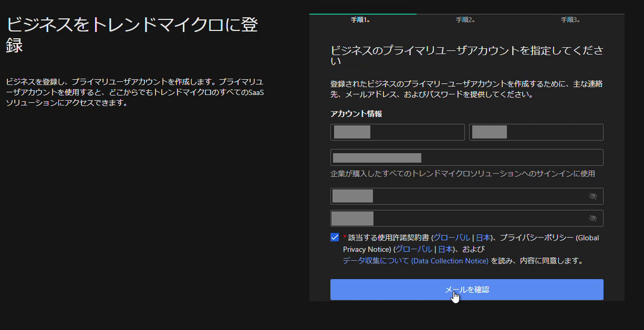Image resolution: width=644 pixels, height=330 pixels.
Task: Open the データ収集について (Data Collection Notice) link
Action: click(x=416, y=261)
